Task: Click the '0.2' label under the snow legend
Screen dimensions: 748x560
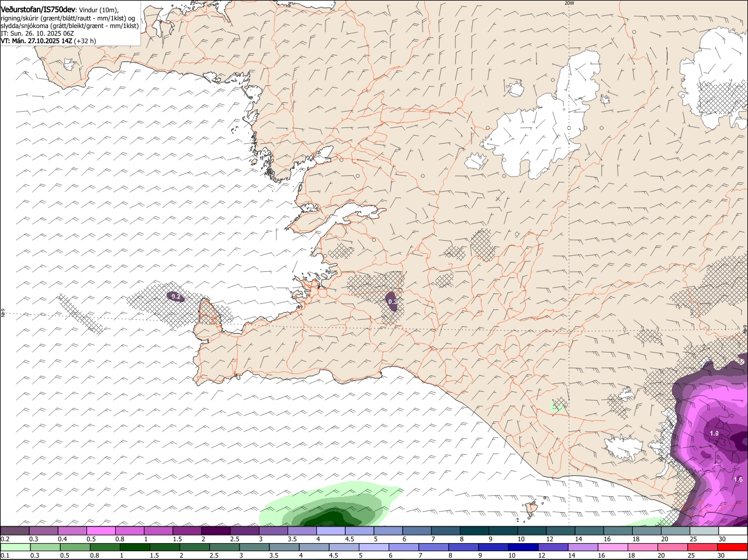Action: click(x=5, y=538)
